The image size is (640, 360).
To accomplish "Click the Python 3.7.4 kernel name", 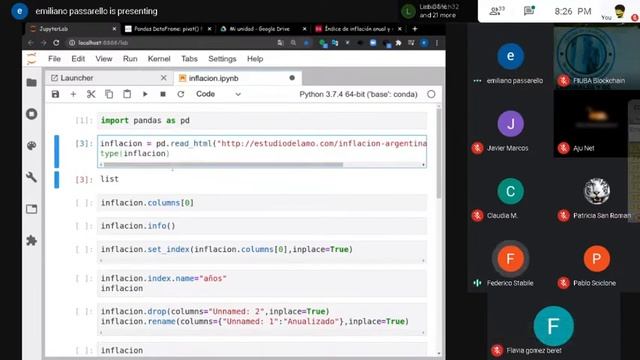I will [x=358, y=94].
